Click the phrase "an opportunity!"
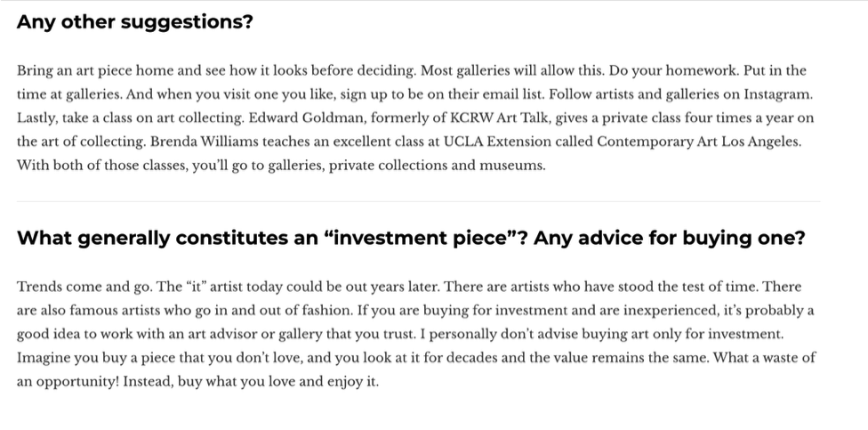The width and height of the screenshot is (868, 430). [x=68, y=382]
